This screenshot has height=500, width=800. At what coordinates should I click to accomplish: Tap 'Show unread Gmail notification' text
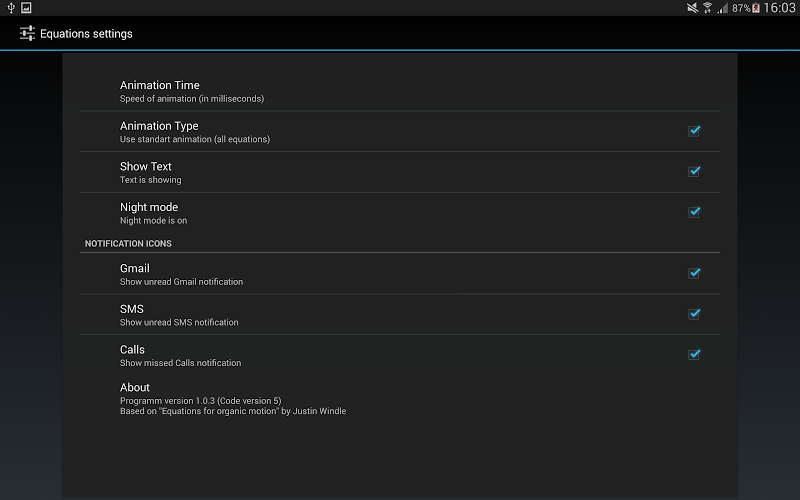[x=181, y=282]
